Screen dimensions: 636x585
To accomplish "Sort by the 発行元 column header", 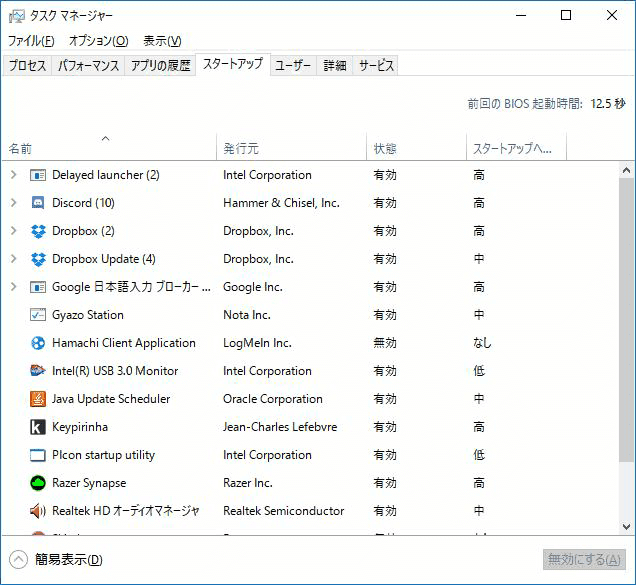I will 291,147.
